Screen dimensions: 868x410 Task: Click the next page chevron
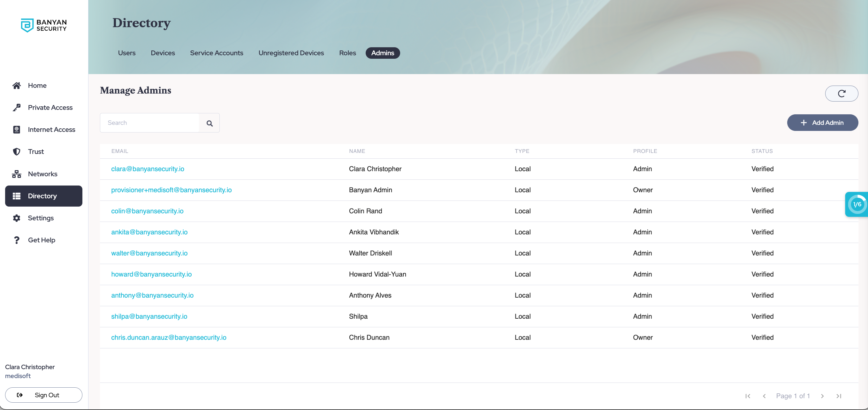[822, 396]
